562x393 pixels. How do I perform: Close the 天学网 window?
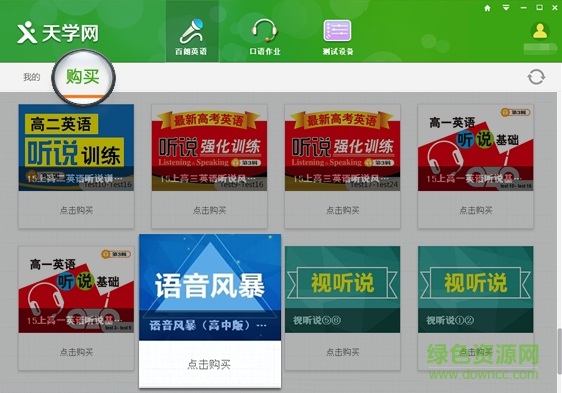[555, 8]
